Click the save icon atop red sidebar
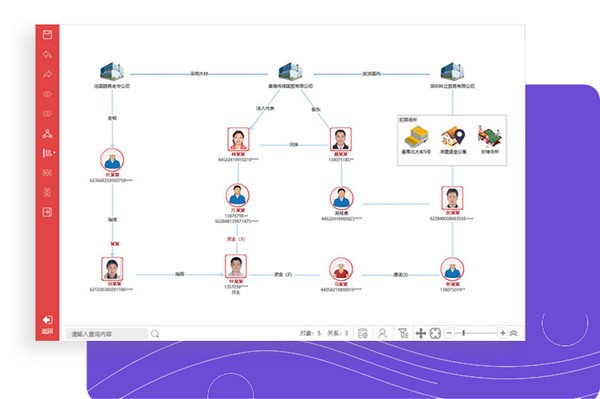The height and width of the screenshot is (399, 600). (47, 35)
